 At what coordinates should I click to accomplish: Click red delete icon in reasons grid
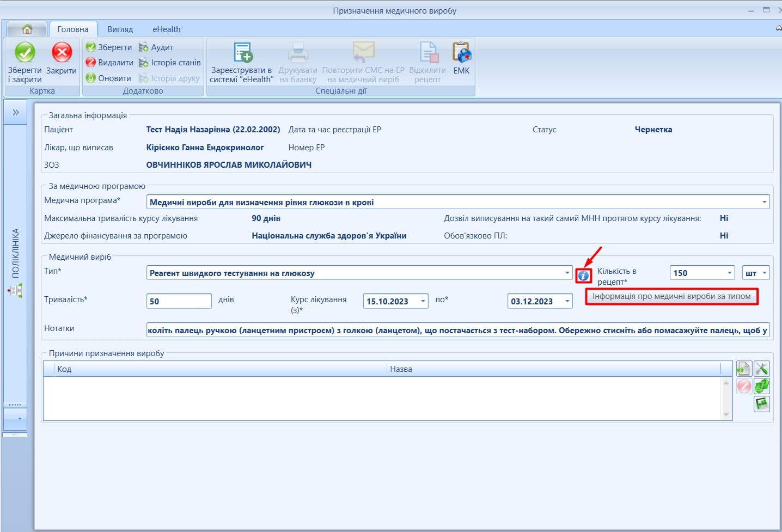click(x=744, y=386)
